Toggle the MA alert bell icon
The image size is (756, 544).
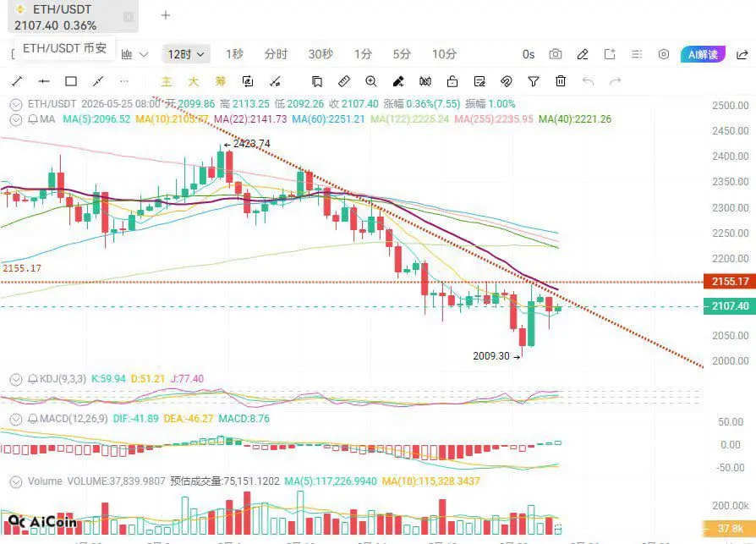pyautogui.click(x=33, y=119)
